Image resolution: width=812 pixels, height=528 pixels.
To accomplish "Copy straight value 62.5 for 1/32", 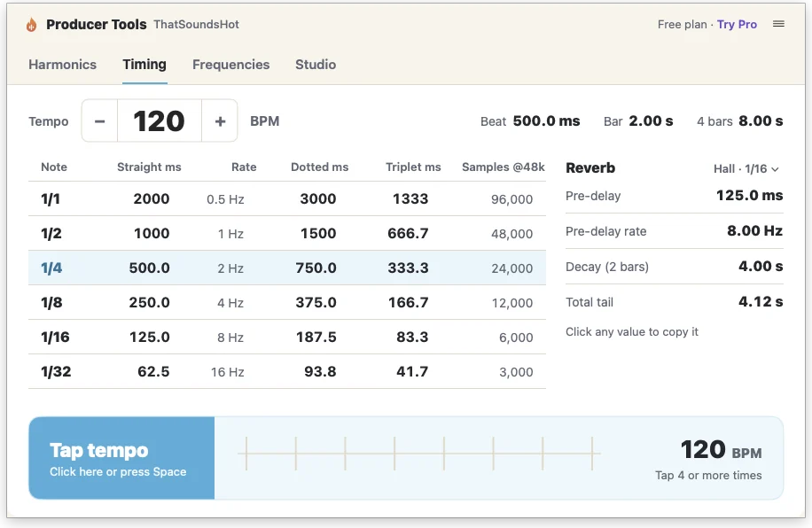I will (153, 372).
